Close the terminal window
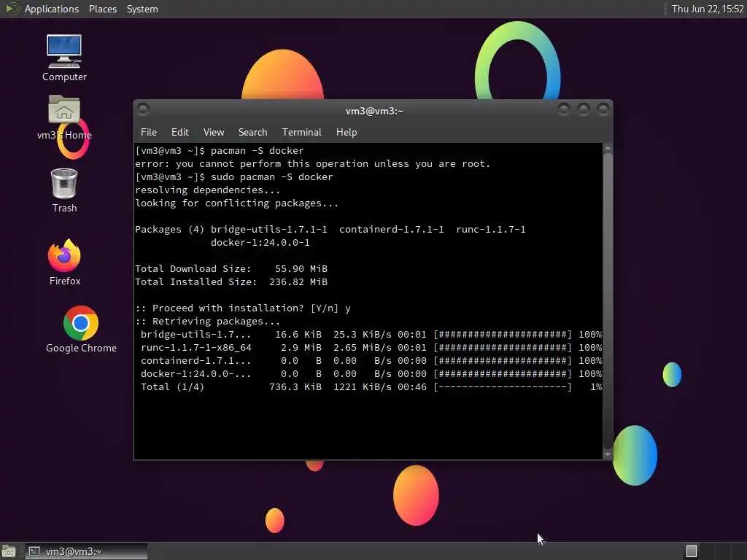 pyautogui.click(x=603, y=110)
